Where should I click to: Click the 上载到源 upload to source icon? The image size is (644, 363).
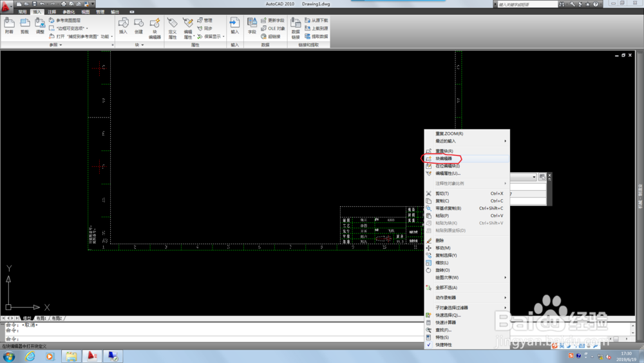(x=308, y=28)
